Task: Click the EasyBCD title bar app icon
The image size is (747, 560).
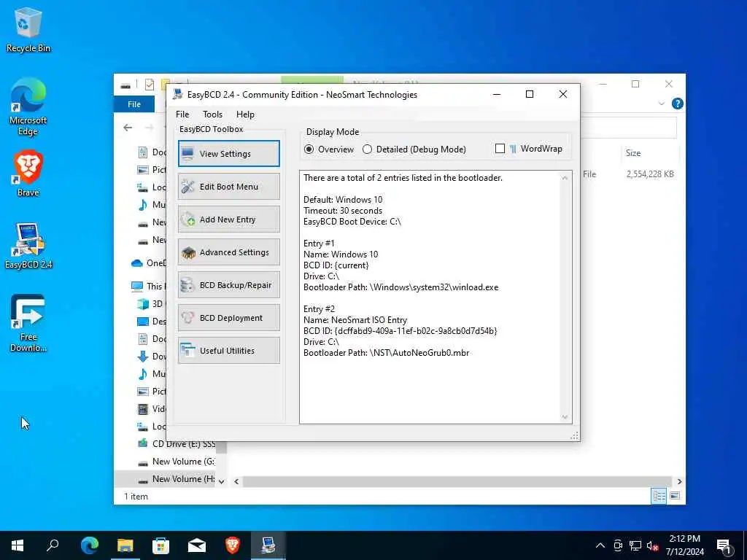Action: [x=178, y=94]
